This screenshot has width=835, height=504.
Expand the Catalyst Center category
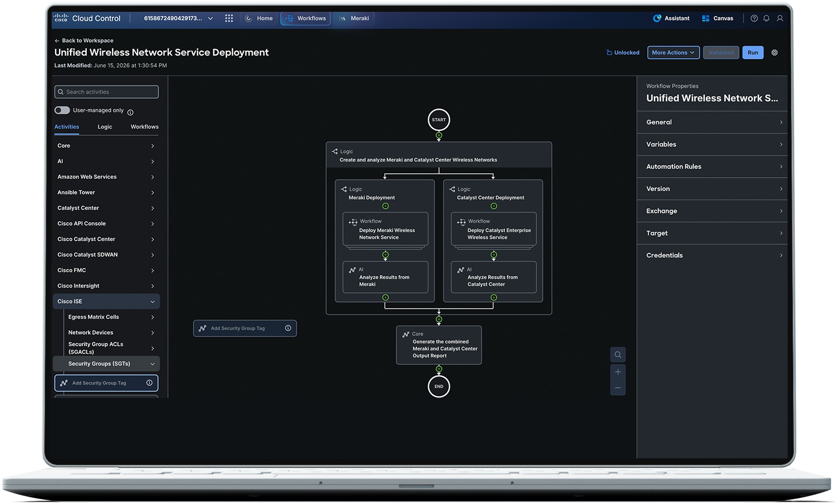(x=106, y=208)
